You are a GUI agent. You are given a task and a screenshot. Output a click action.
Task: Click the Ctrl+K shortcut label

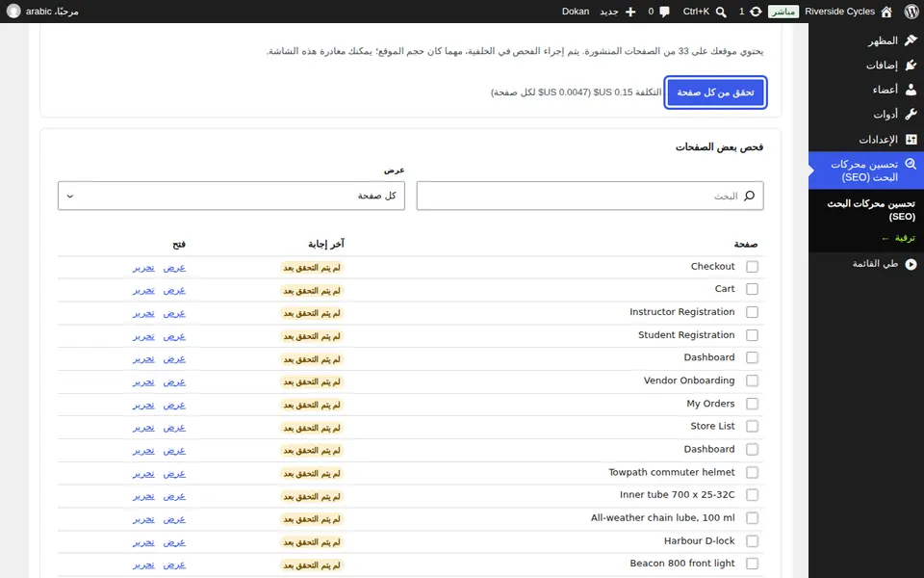tap(696, 12)
